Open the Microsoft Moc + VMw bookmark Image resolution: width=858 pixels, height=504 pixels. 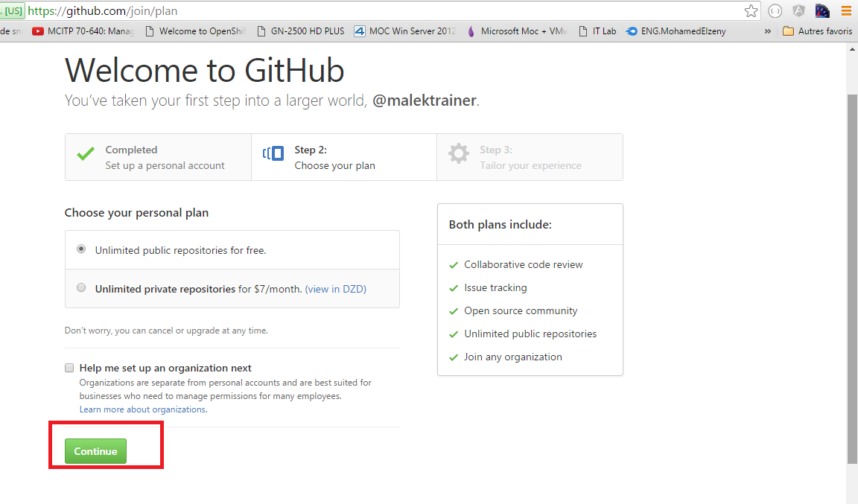coord(517,31)
